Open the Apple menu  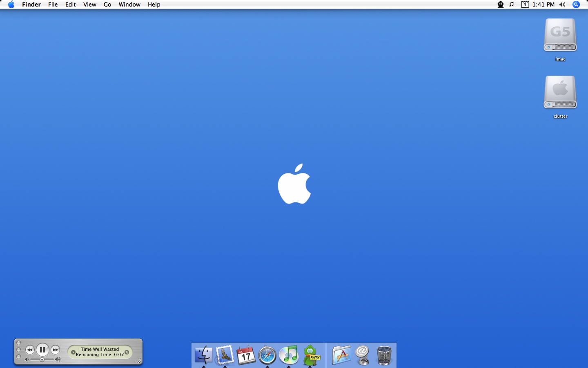(x=11, y=4)
